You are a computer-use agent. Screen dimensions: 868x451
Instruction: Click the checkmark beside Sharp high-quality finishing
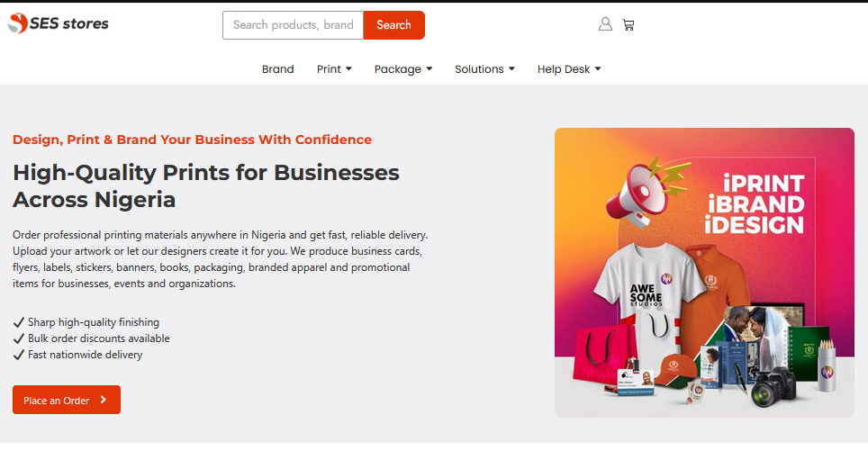19,322
